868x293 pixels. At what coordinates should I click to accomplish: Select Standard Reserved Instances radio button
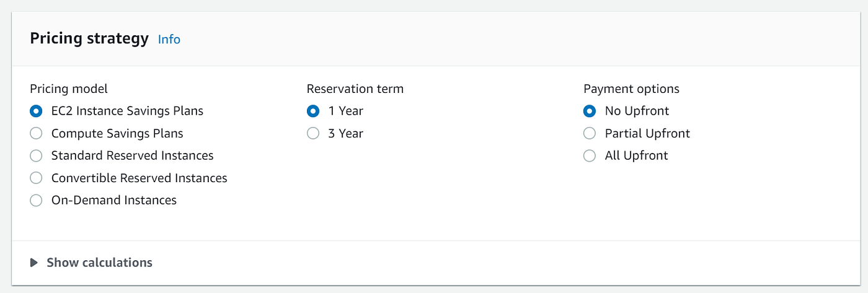[x=36, y=156]
